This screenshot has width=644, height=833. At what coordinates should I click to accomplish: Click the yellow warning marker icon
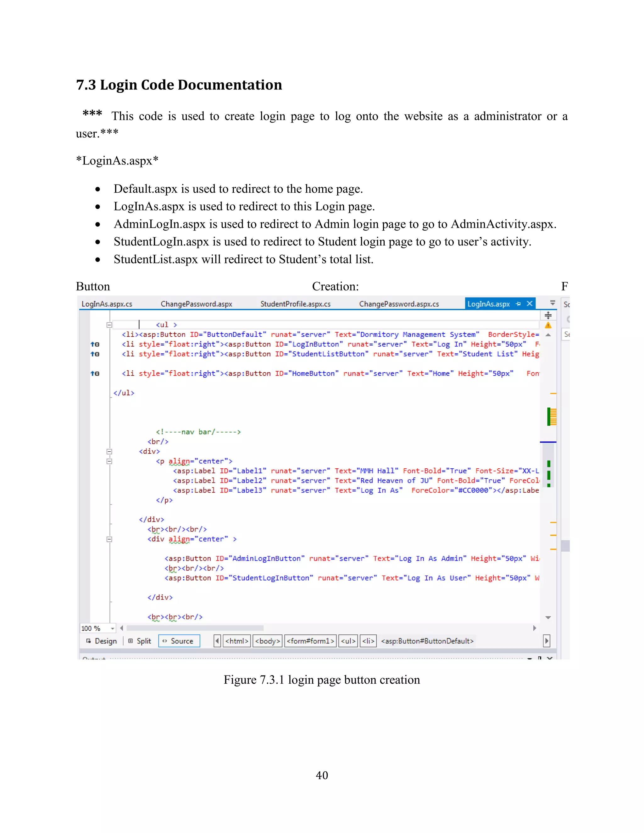point(548,325)
